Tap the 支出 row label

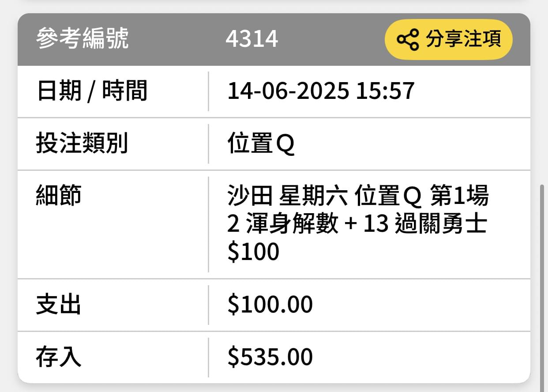pyautogui.click(x=59, y=305)
